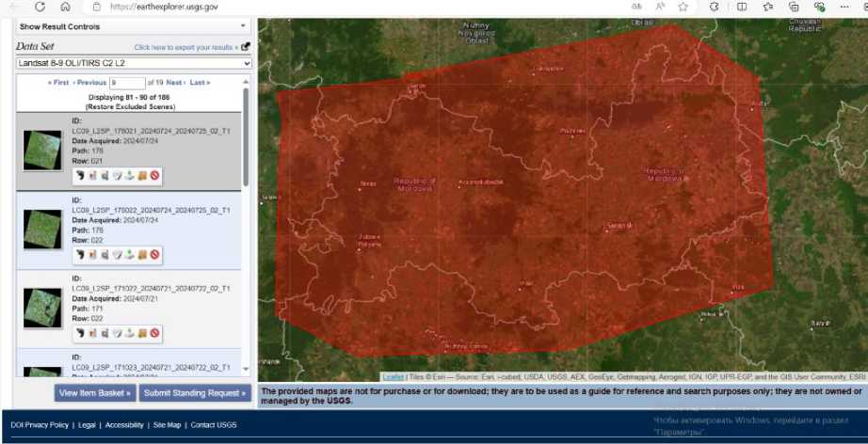Add this page to favorites star icon
Screen dimensions: 868x444
tap(683, 7)
